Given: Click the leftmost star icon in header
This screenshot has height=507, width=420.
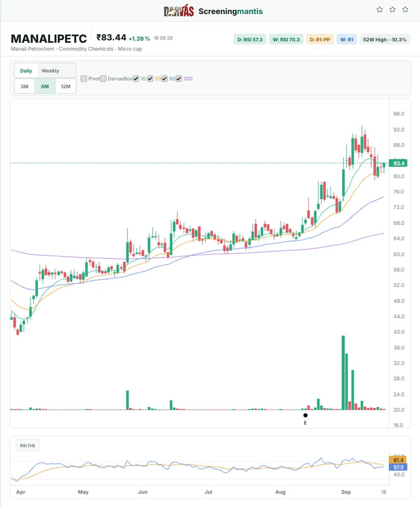Looking at the screenshot, I should click(x=379, y=10).
